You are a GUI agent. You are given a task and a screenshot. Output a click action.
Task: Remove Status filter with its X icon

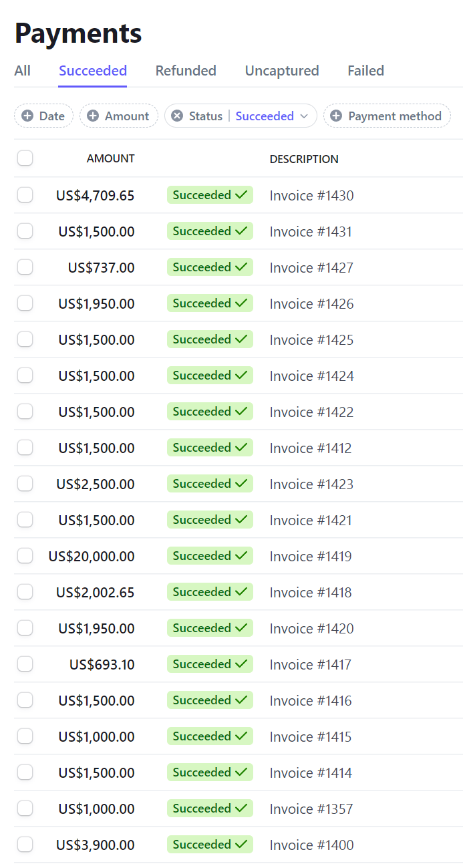coord(177,116)
